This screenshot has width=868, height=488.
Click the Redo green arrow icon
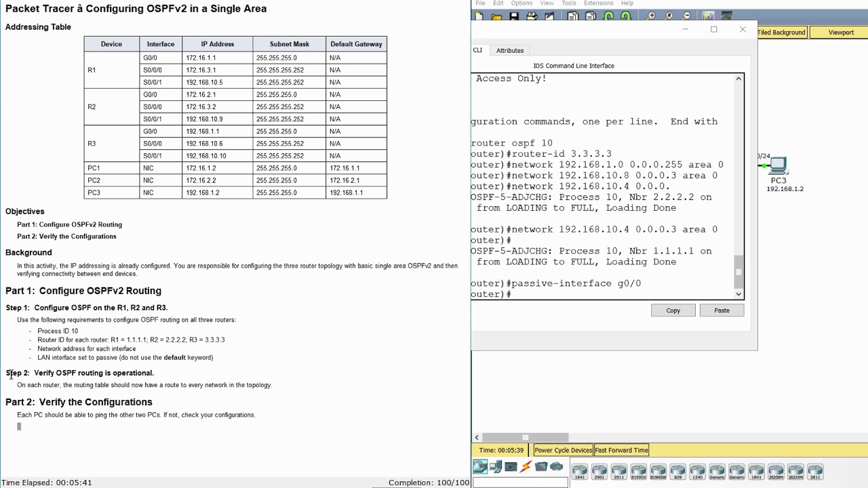(x=625, y=16)
